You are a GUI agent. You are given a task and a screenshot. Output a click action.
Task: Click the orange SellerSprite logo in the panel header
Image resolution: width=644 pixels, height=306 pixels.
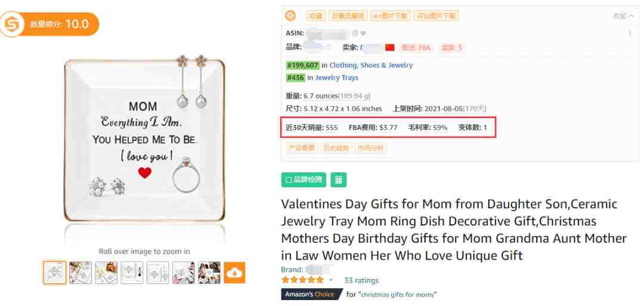coord(290,16)
